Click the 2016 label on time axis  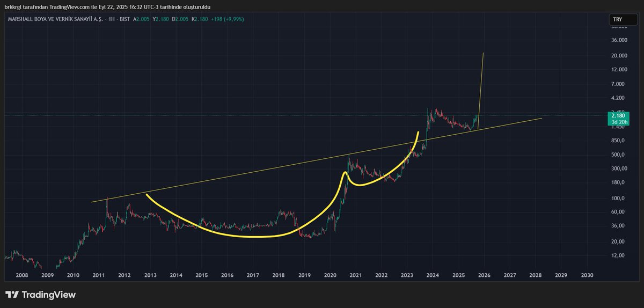[227, 275]
